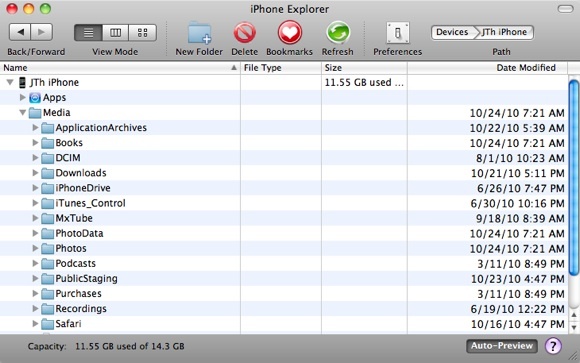Sort by the File Type column header

coord(281,68)
